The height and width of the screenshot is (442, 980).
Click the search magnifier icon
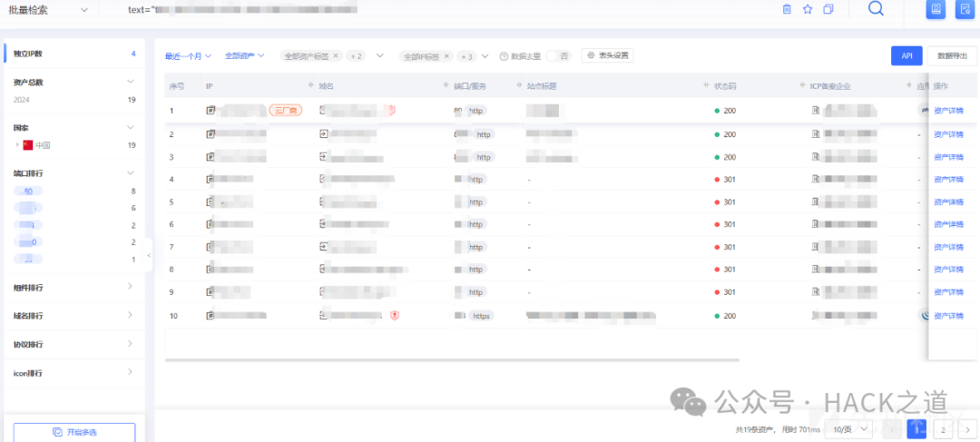tap(876, 9)
